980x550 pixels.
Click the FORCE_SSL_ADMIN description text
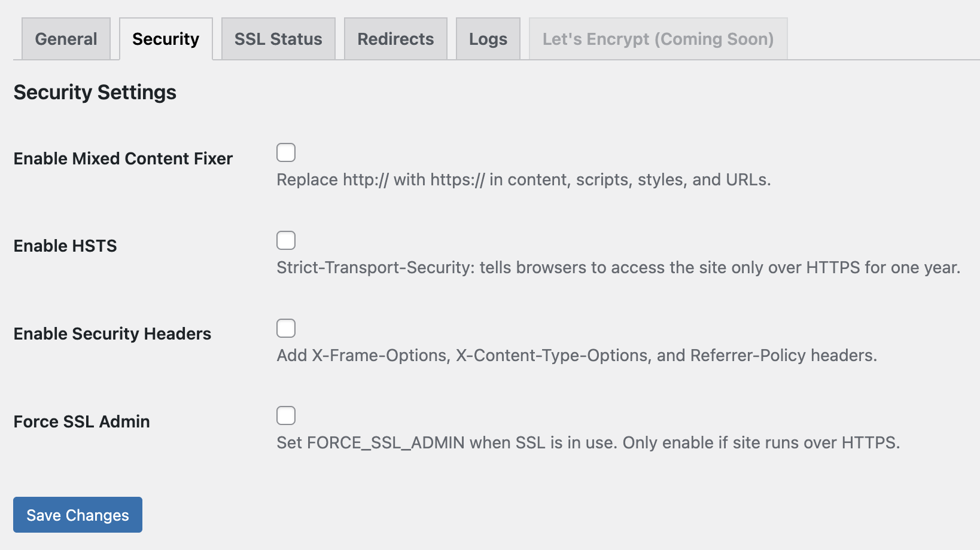click(588, 443)
